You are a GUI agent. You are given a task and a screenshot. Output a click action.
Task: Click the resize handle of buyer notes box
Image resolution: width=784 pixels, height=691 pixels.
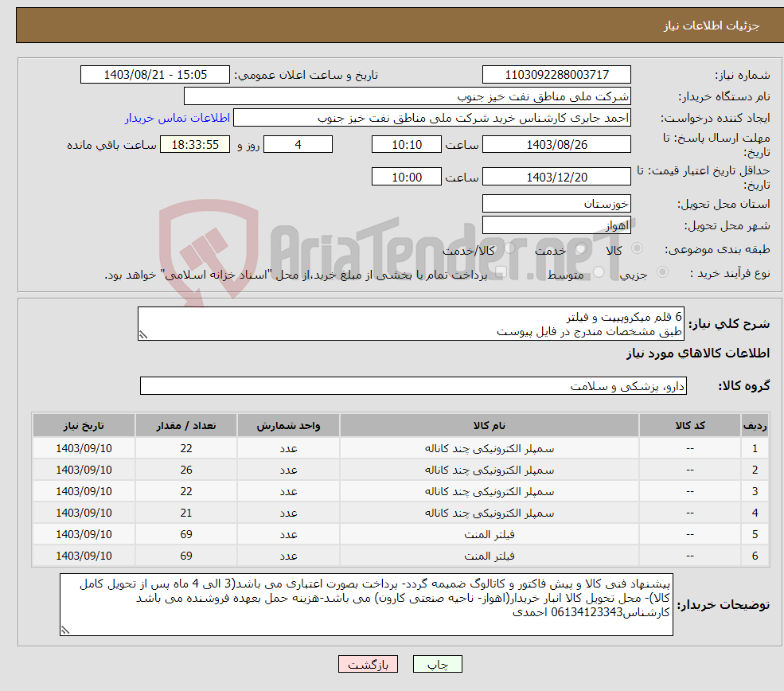pyautogui.click(x=65, y=630)
